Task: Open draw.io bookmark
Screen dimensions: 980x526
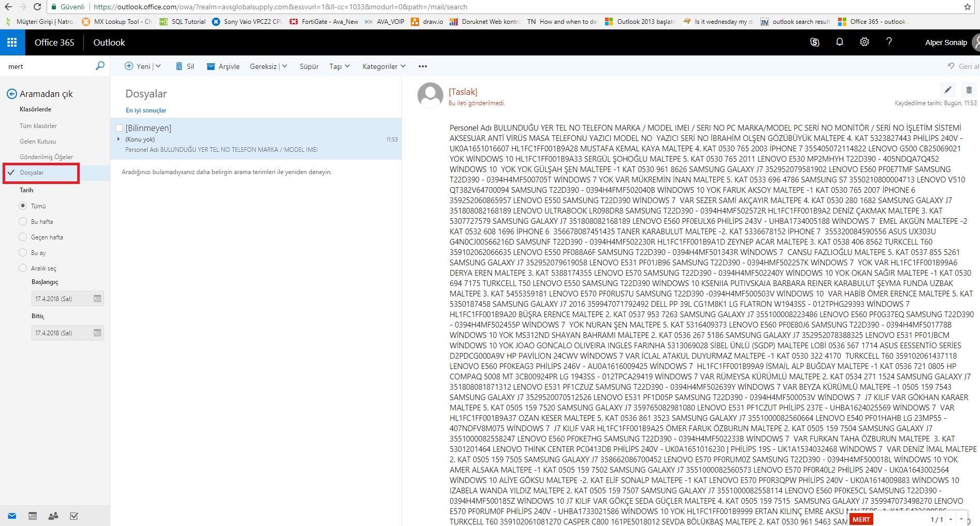Action: 427,22
